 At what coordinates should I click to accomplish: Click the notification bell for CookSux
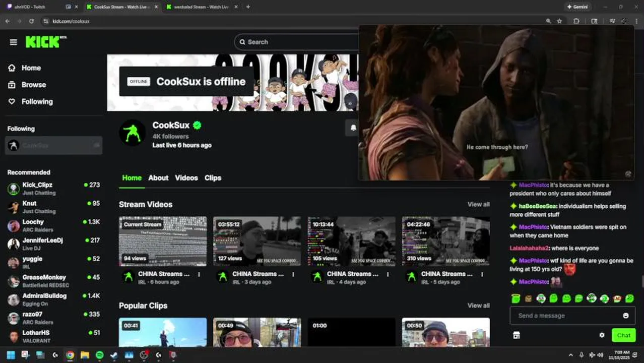tap(353, 128)
